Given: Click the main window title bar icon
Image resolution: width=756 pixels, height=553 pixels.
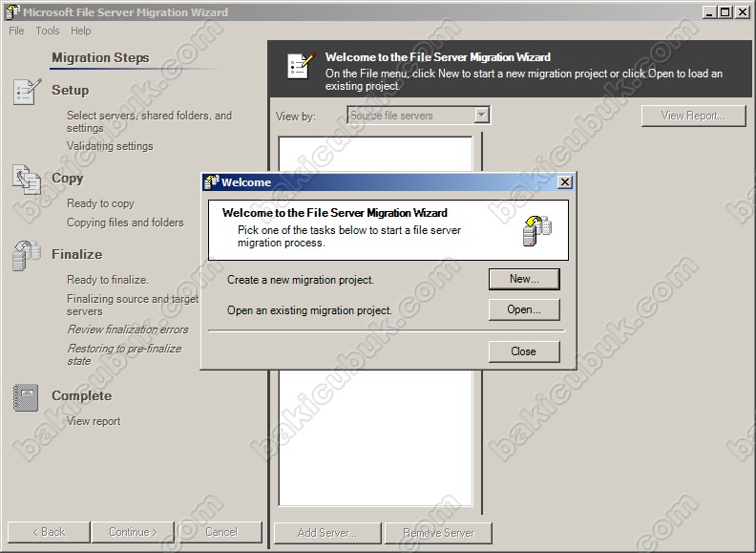Looking at the screenshot, I should coord(12,12).
